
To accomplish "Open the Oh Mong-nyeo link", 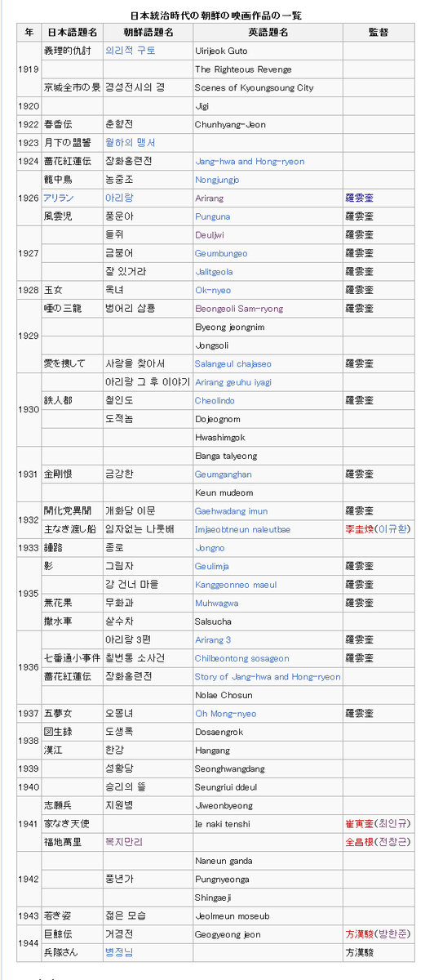I will coord(225,714).
